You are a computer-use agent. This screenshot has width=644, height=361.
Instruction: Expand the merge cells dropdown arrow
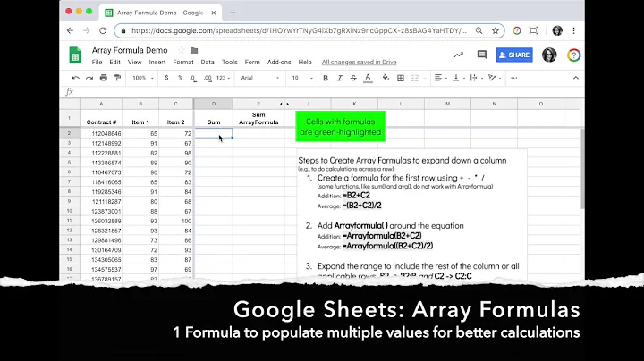tap(424, 78)
